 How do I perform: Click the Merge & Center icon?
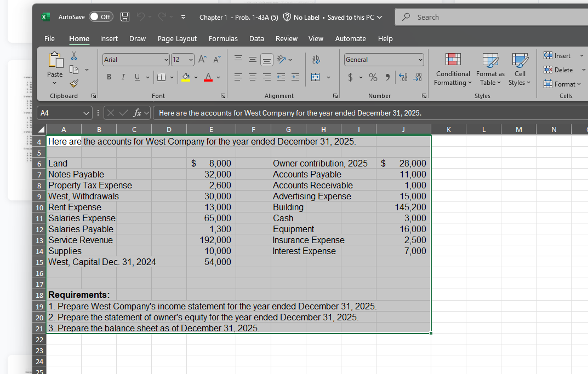[x=316, y=77]
